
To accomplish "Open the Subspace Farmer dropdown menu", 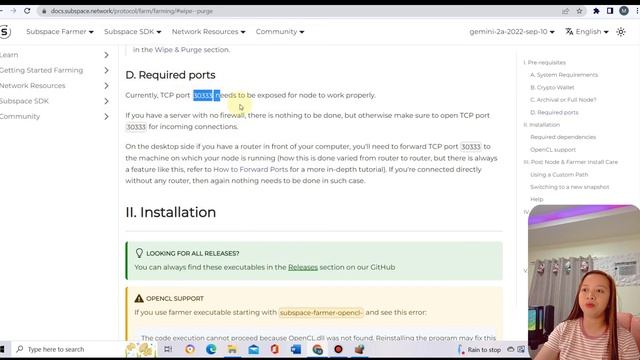I will (x=60, y=31).
